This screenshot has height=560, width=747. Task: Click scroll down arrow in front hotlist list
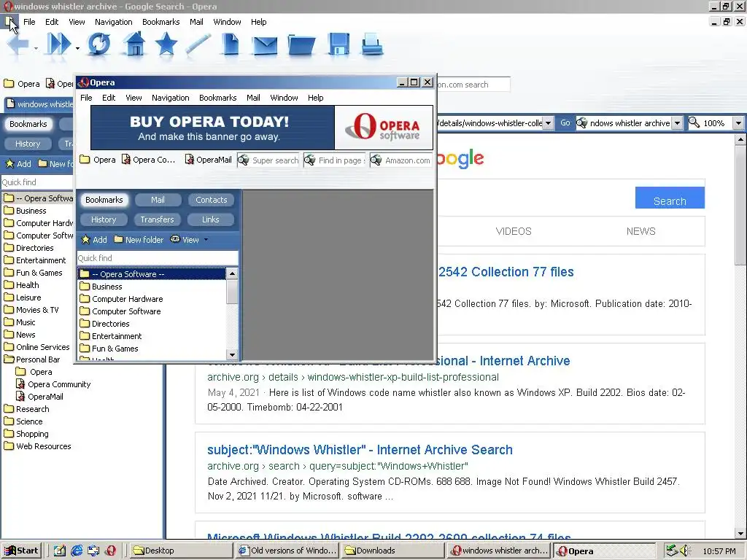coord(232,355)
